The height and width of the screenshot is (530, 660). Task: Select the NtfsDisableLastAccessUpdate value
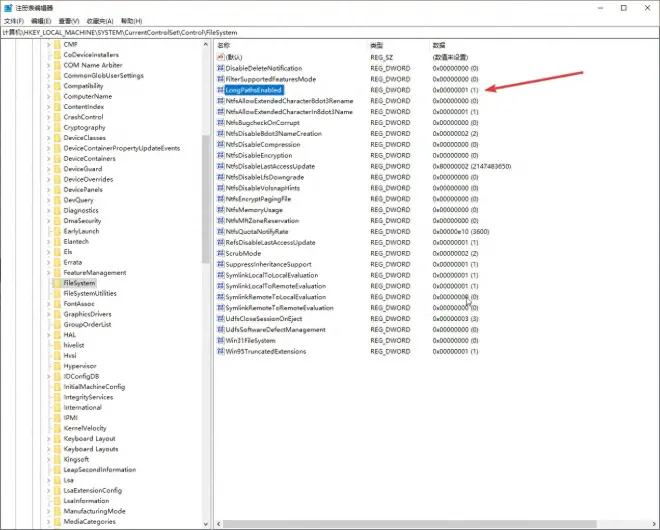270,166
